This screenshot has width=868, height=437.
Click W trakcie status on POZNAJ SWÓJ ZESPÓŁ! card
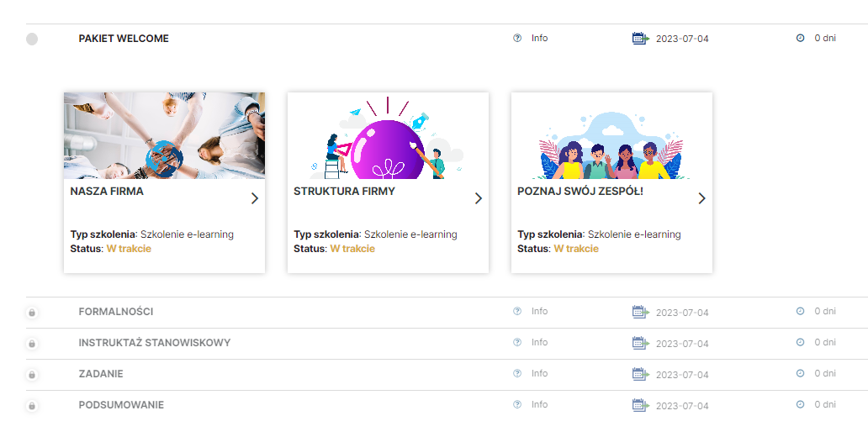tap(576, 249)
